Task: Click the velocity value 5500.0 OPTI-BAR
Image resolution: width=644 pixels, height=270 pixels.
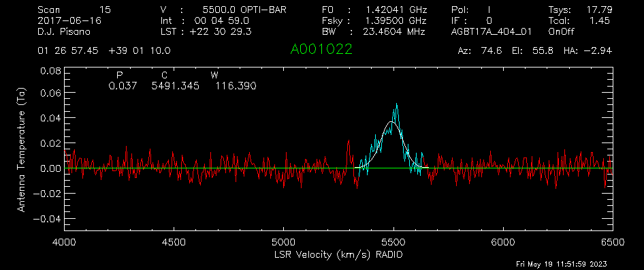Action: tap(244, 10)
